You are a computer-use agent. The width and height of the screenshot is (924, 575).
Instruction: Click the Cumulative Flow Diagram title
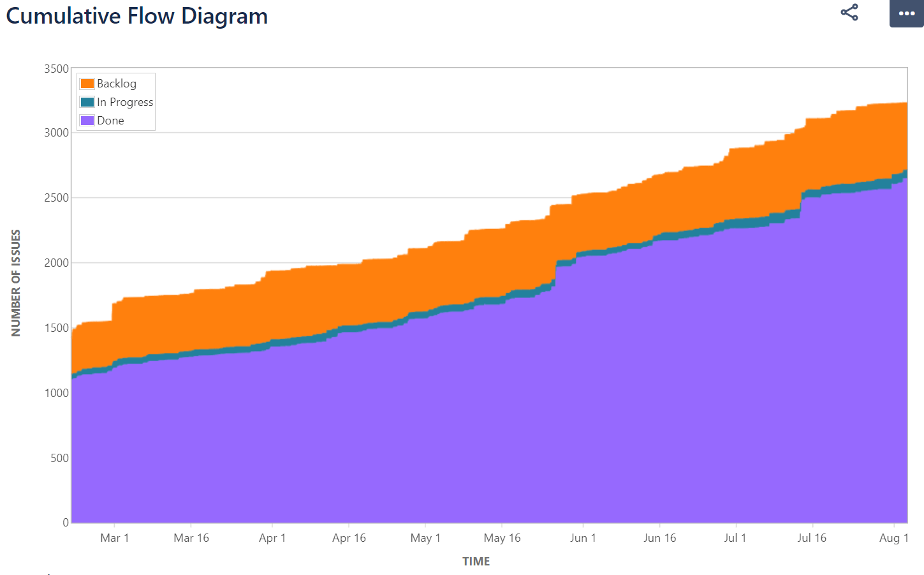[x=136, y=16]
